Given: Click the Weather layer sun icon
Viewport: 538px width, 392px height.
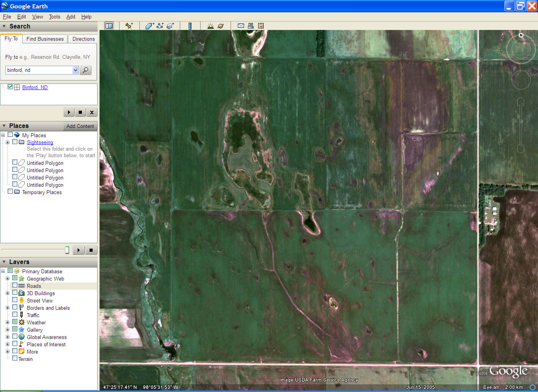Looking at the screenshot, I should [x=22, y=322].
